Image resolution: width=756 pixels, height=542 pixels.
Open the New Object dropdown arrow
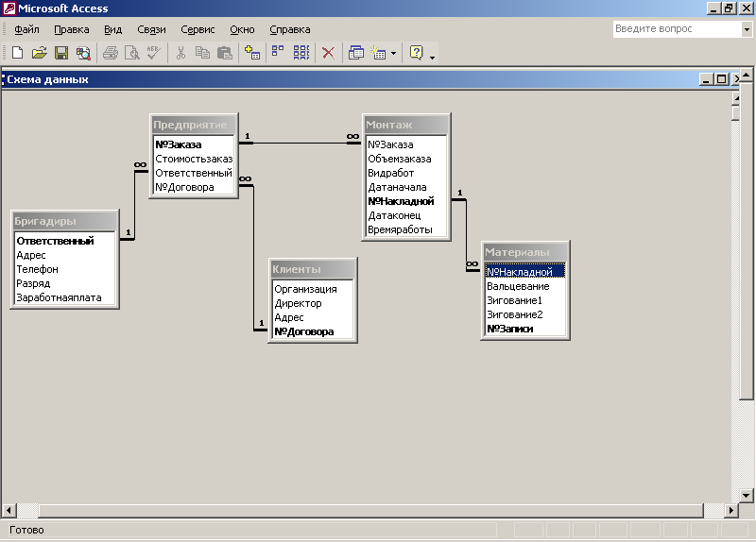tap(393, 54)
